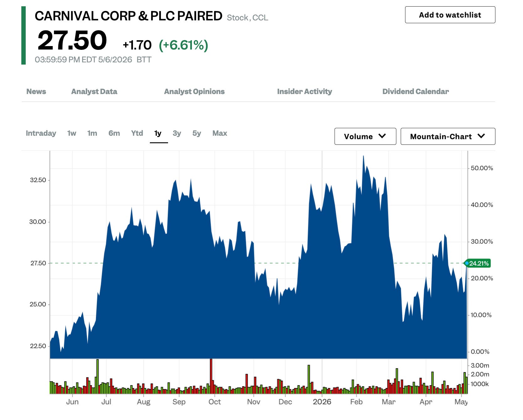Go to Dividend Calendar tab
The image size is (523, 420).
(x=416, y=92)
